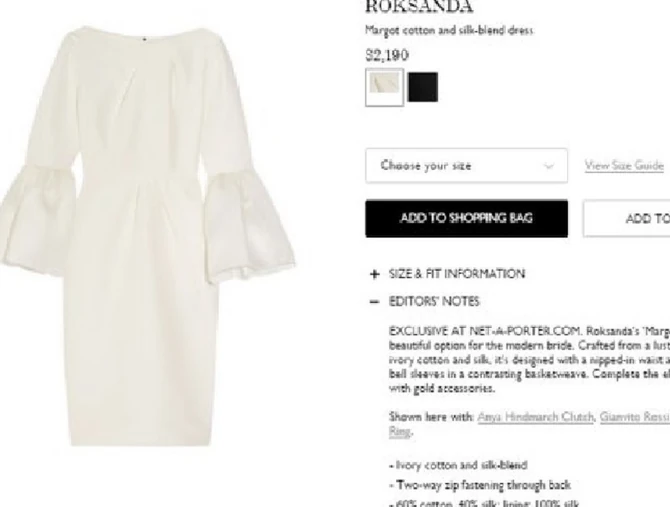Click the Editors' Notes description paragraph

click(x=529, y=360)
